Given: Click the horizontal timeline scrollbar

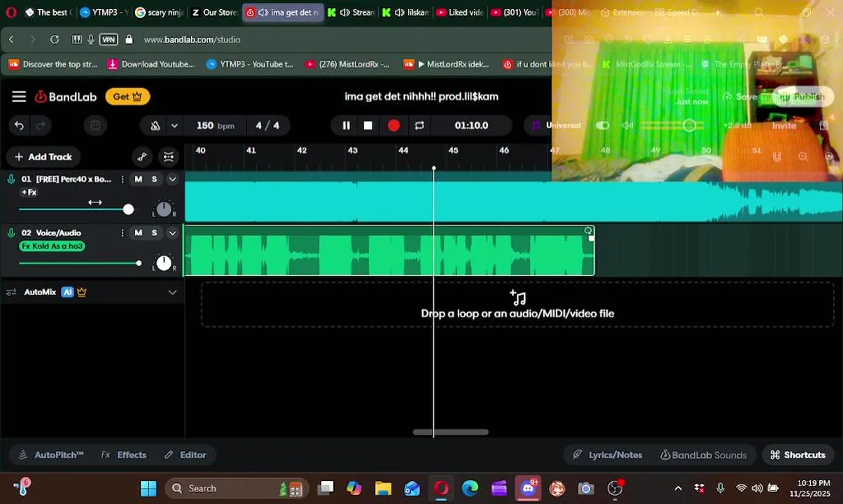Looking at the screenshot, I should 450,432.
